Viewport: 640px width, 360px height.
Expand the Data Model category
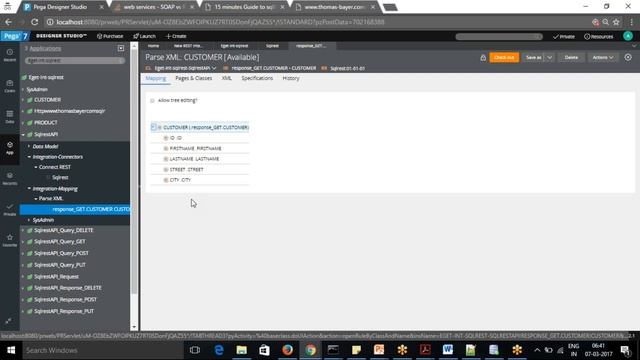pos(29,146)
